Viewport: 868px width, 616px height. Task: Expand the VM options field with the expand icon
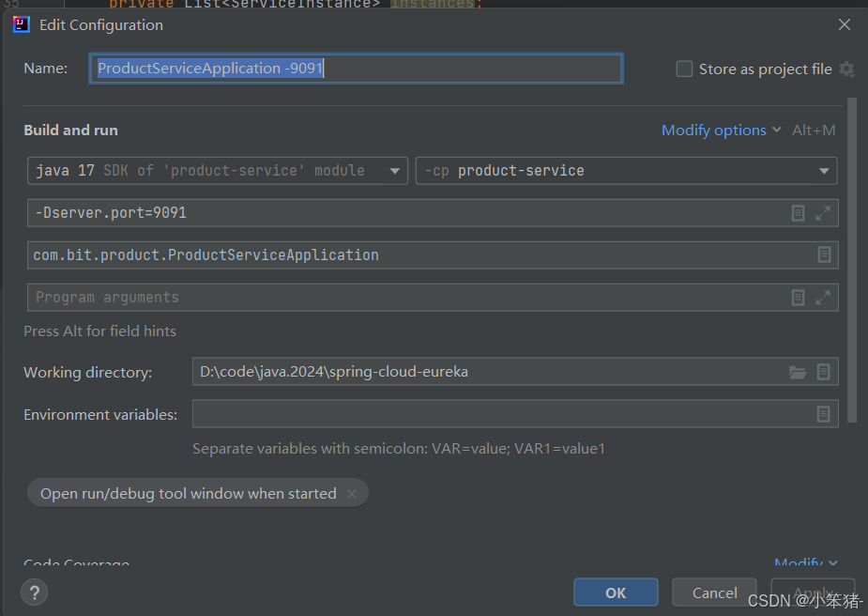823,213
